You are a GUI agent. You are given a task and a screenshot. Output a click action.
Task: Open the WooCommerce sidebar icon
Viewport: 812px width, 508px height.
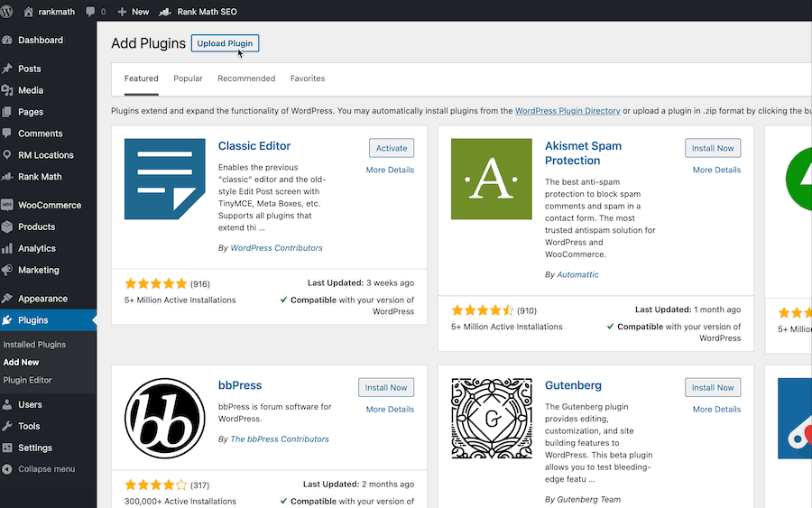(6, 205)
